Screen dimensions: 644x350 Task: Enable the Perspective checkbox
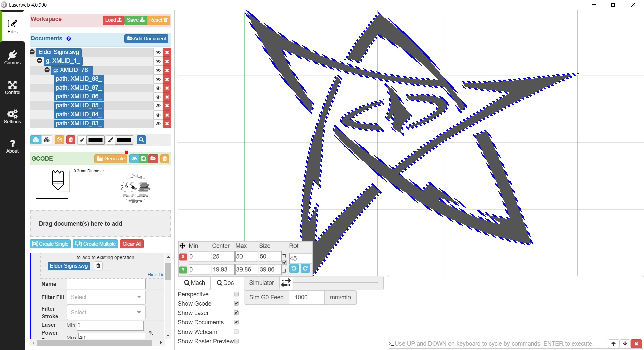click(x=236, y=294)
